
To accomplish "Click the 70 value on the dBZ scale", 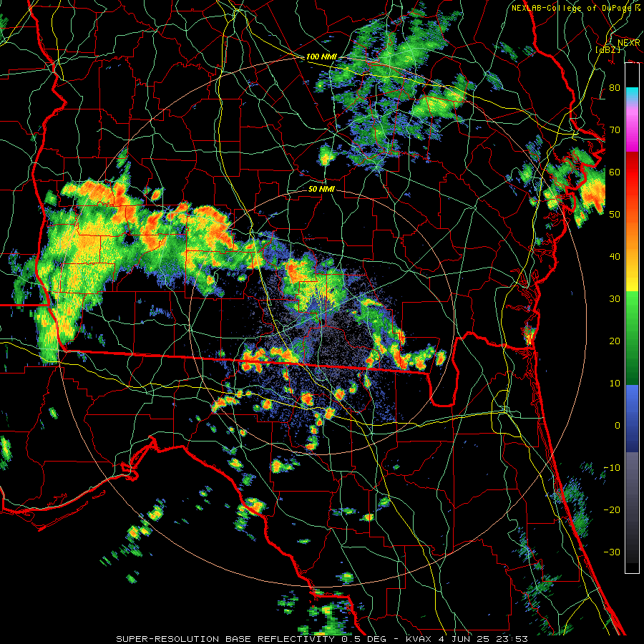I will coord(615,130).
